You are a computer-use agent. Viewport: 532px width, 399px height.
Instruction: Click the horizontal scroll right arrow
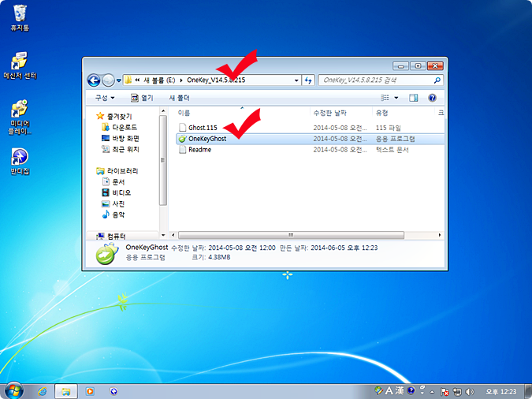440,235
